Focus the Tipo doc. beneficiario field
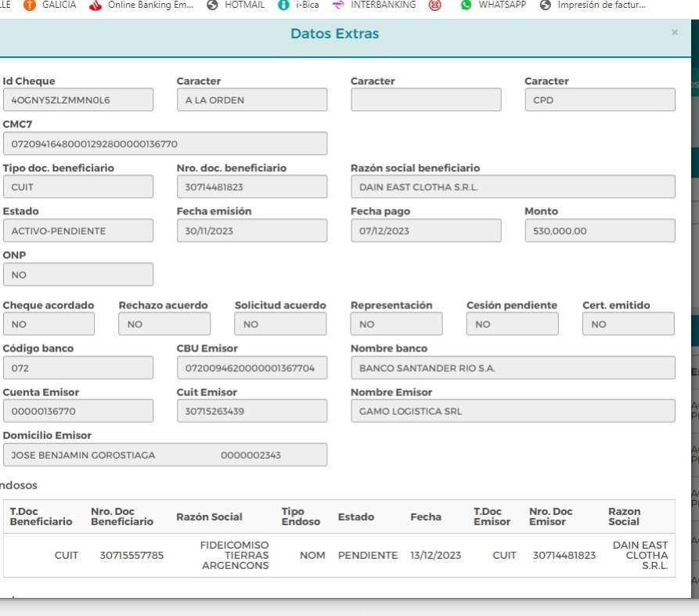The width and height of the screenshot is (699, 616). click(78, 187)
